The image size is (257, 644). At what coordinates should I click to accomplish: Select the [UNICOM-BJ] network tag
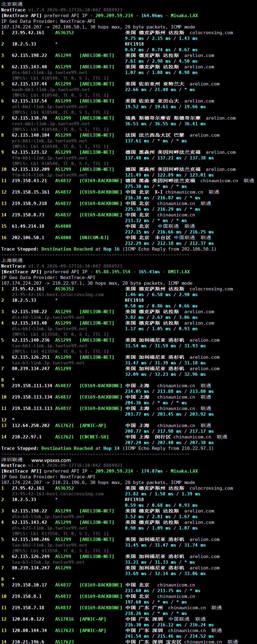coord(94,238)
